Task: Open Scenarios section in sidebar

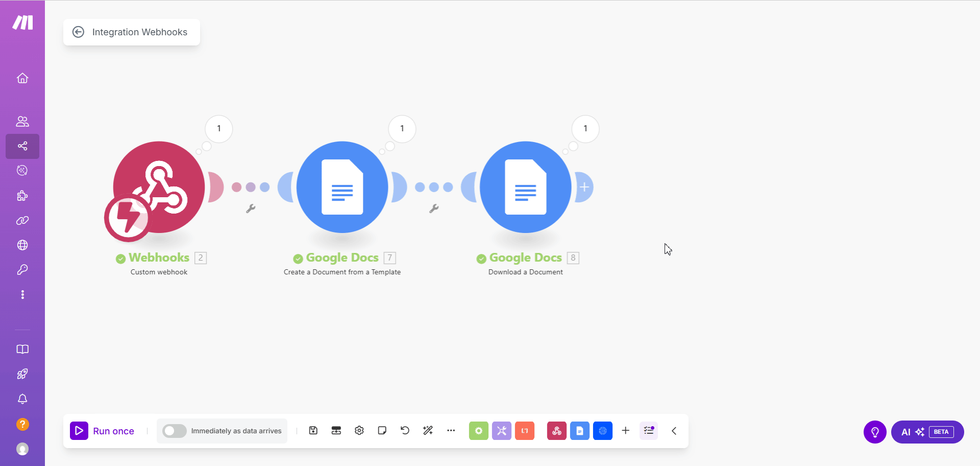Action: [x=22, y=146]
